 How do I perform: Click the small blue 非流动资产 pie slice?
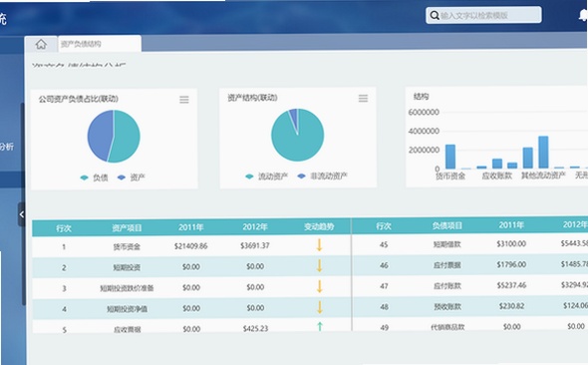point(294,117)
